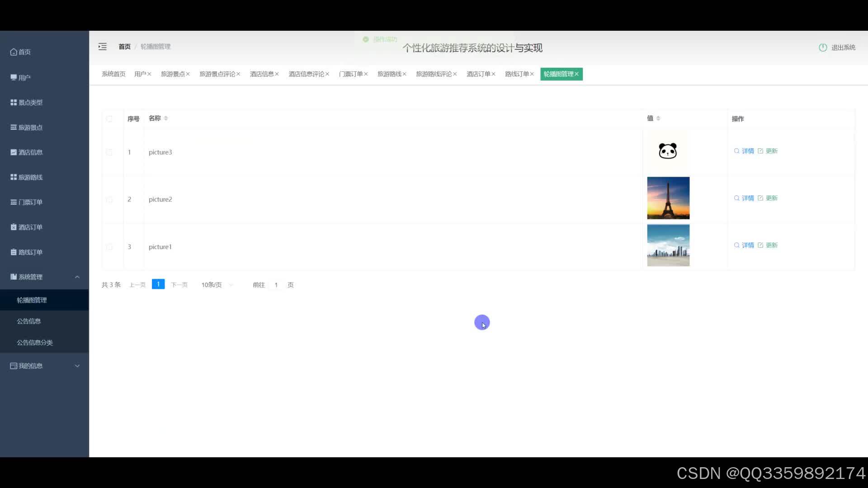This screenshot has height=488, width=868.
Task: Open 详情 for picture2 row
Action: (744, 198)
